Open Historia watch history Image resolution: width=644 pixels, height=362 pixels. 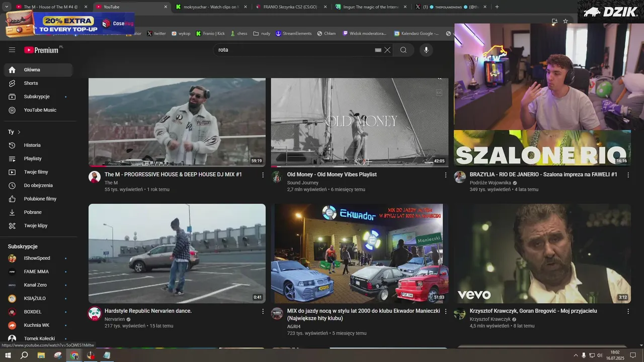(x=38, y=145)
